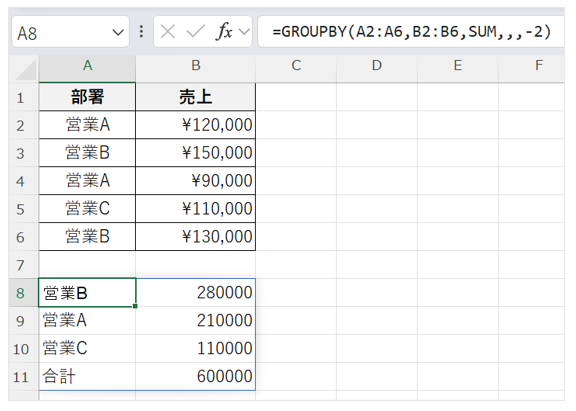
Task: Select cell with ¥110,000
Action: pos(195,209)
